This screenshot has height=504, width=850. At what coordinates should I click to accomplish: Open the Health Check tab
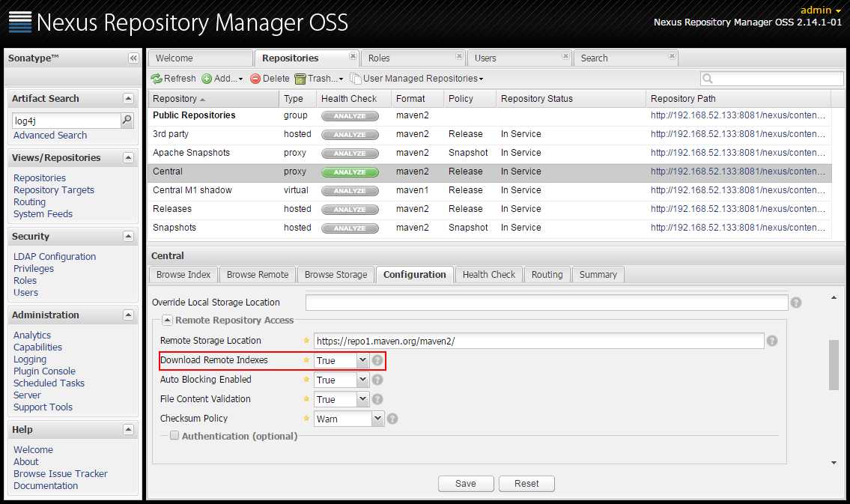(489, 275)
